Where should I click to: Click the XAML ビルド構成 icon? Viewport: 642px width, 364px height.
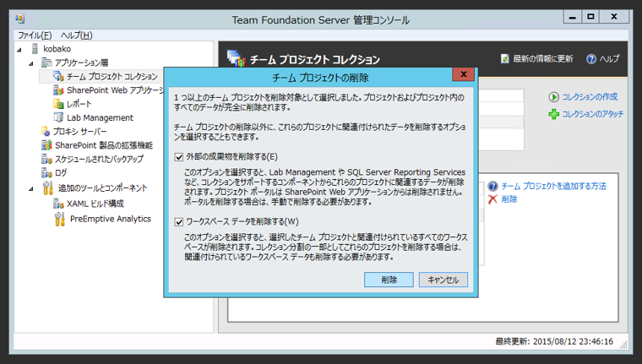pos(58,204)
